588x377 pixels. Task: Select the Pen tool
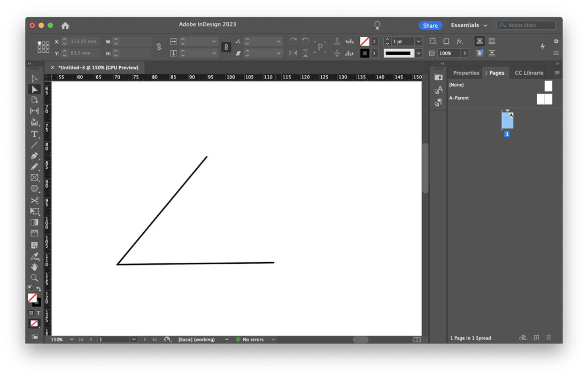click(35, 155)
